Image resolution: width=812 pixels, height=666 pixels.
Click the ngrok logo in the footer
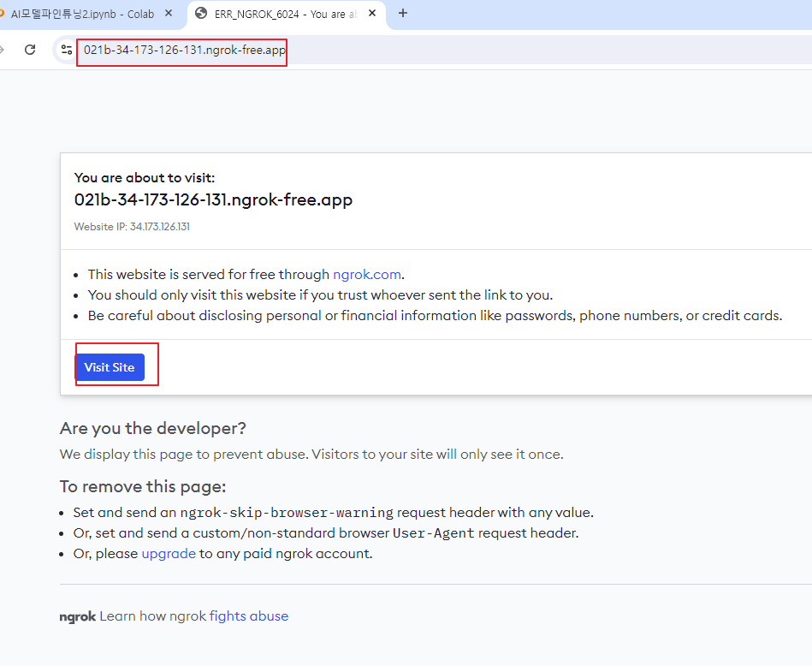point(78,616)
